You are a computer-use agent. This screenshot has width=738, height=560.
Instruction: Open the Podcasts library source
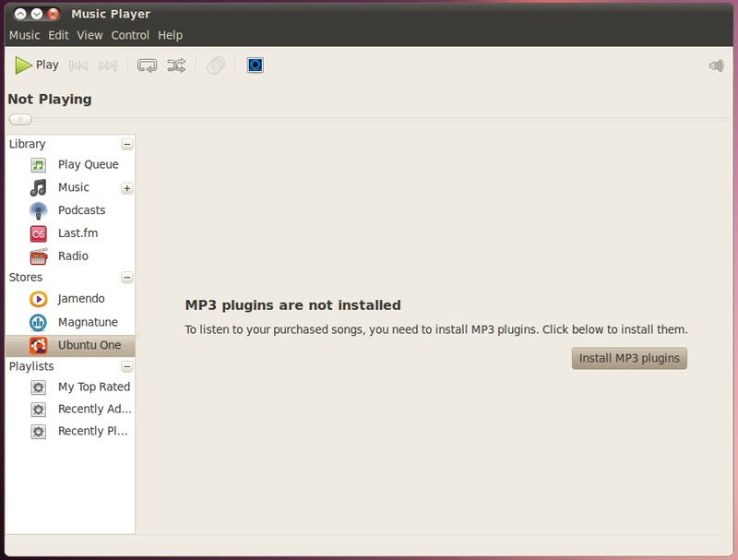point(81,210)
